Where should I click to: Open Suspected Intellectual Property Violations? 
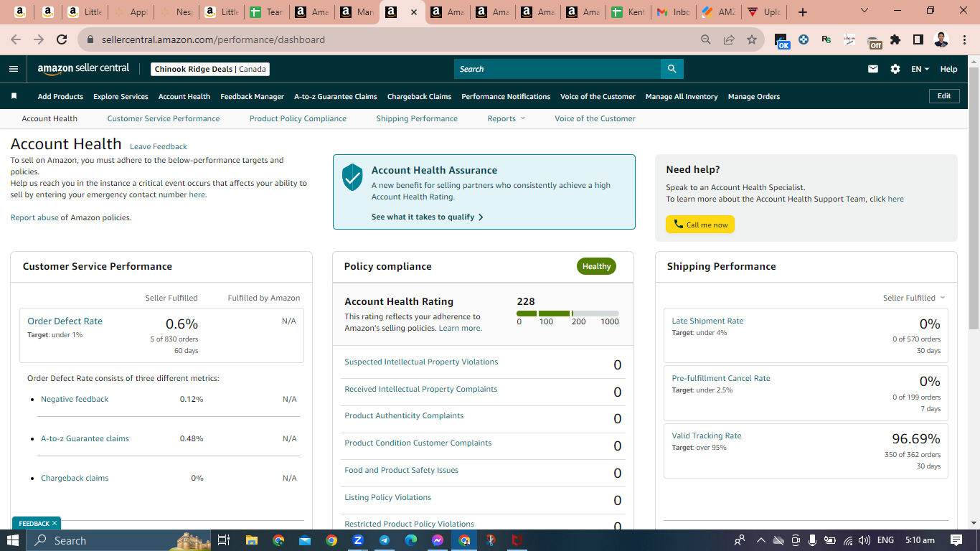pyautogui.click(x=421, y=362)
